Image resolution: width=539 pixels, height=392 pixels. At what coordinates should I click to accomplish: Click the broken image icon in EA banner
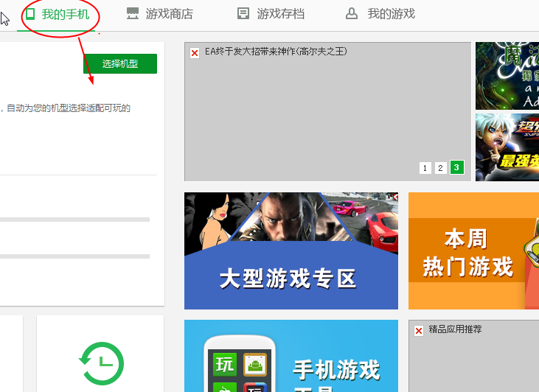point(195,53)
